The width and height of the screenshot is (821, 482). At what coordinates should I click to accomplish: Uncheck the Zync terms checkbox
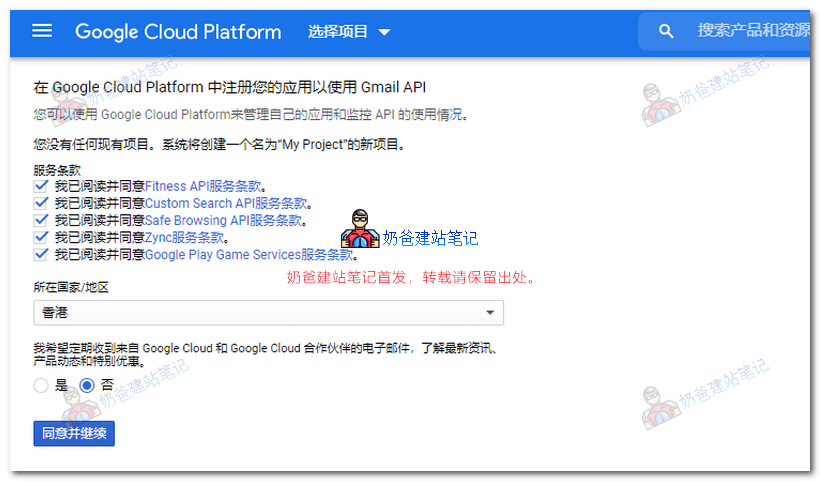[x=41, y=237]
